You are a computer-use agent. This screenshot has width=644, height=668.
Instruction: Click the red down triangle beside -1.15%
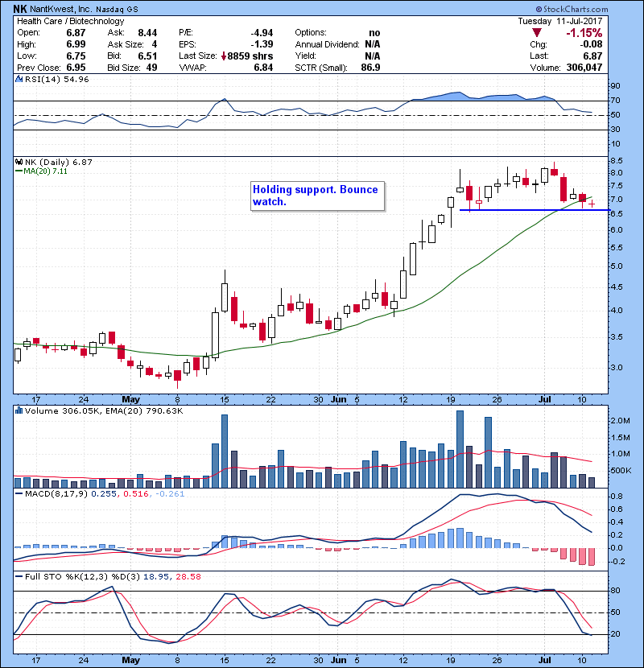coord(537,33)
